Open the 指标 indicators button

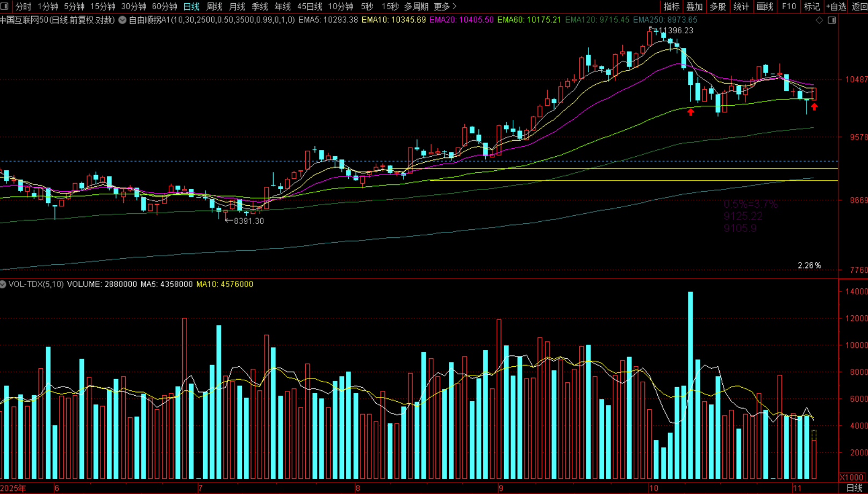[x=671, y=6]
